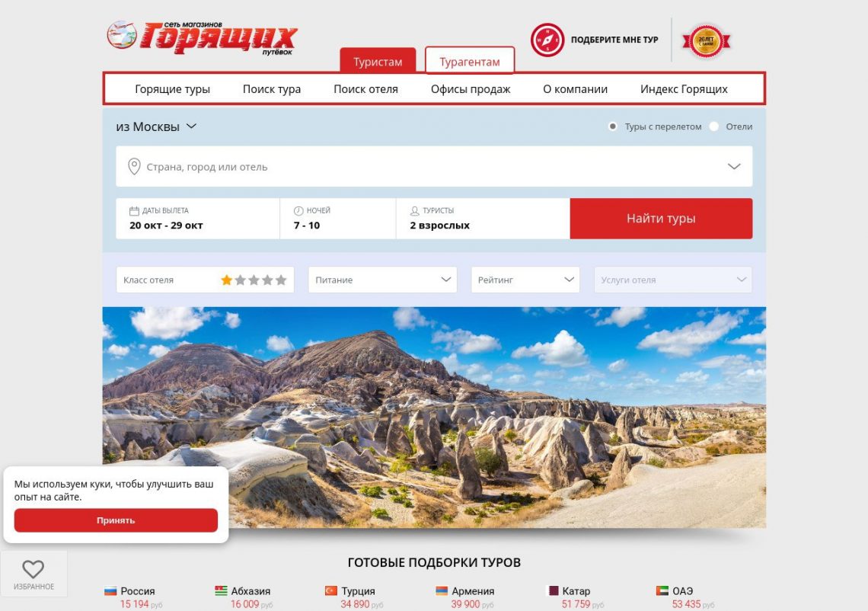
Task: Click the compass tour picker icon
Action: [547, 40]
